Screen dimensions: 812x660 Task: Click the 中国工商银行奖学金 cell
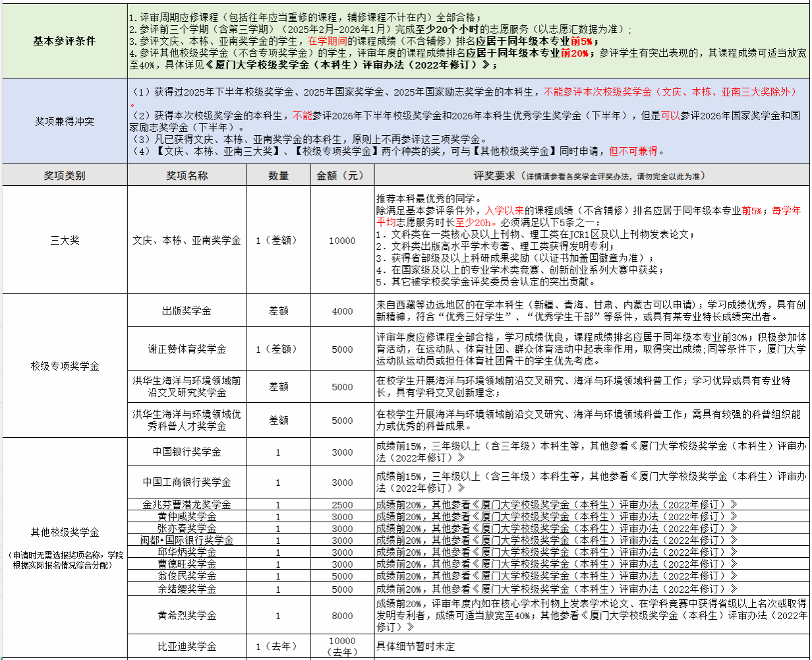pyautogui.click(x=187, y=483)
